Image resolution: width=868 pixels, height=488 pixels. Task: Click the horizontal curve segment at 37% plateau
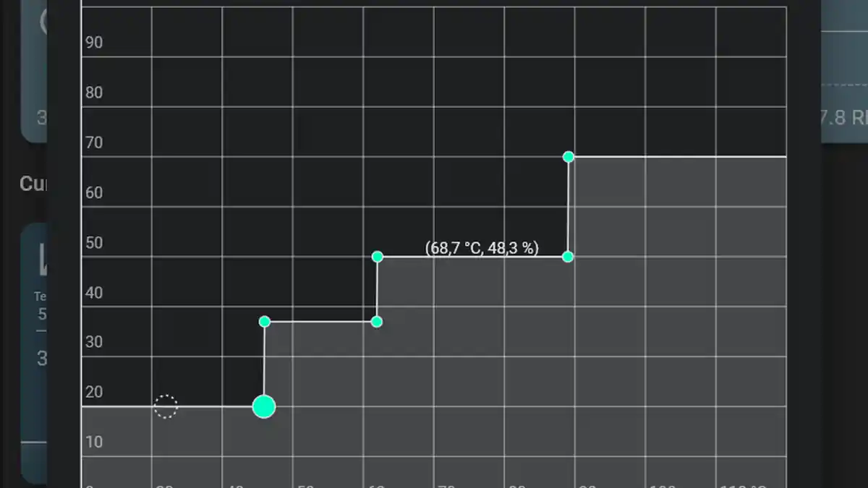click(320, 321)
